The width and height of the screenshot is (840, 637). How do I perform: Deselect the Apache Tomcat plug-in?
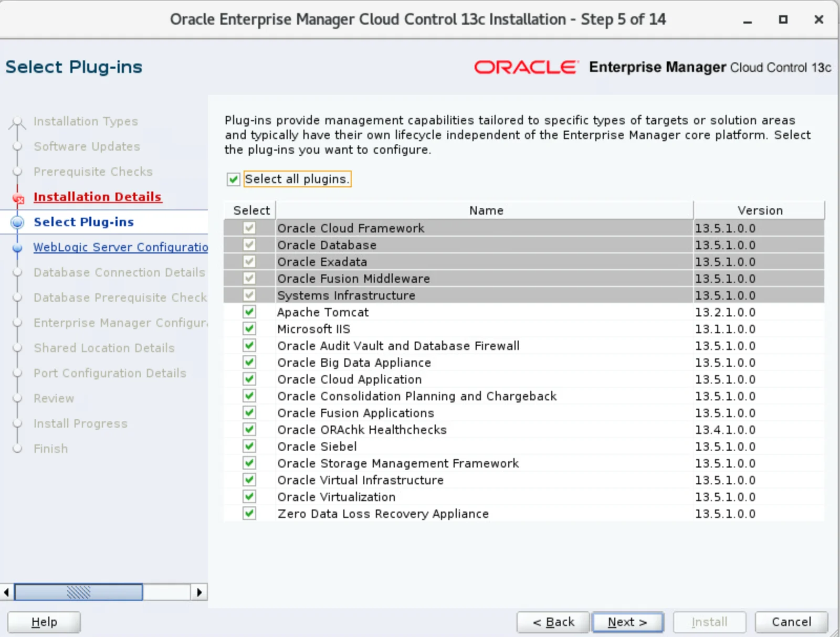coord(249,312)
